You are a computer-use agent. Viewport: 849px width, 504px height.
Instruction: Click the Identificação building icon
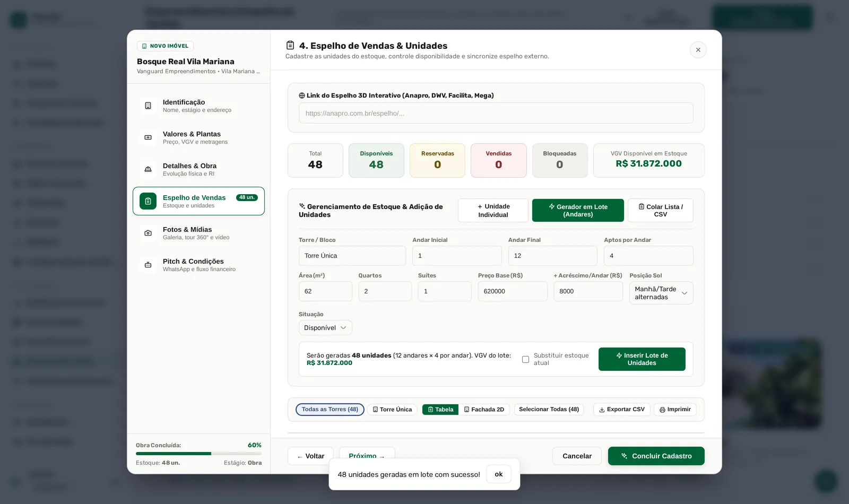[148, 106]
